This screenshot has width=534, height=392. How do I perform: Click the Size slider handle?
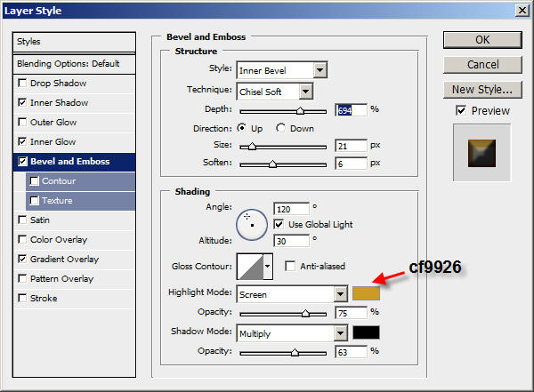252,147
